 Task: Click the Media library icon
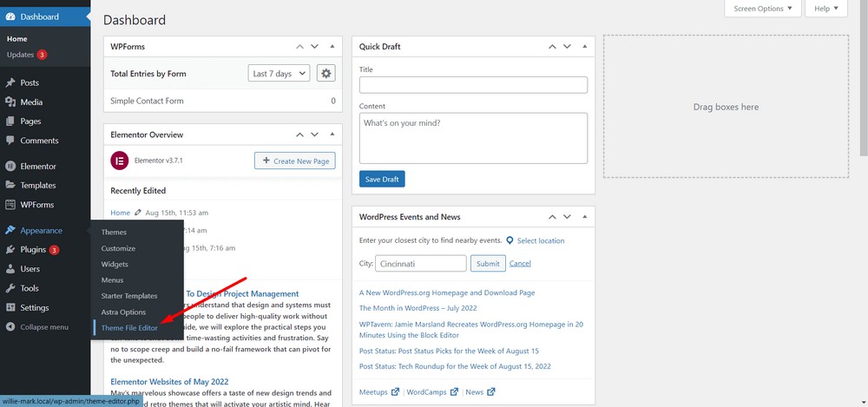[10, 102]
